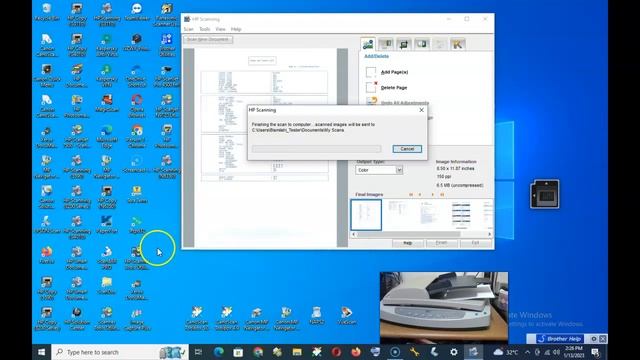Open File Explorer from the taskbar

tap(297, 352)
